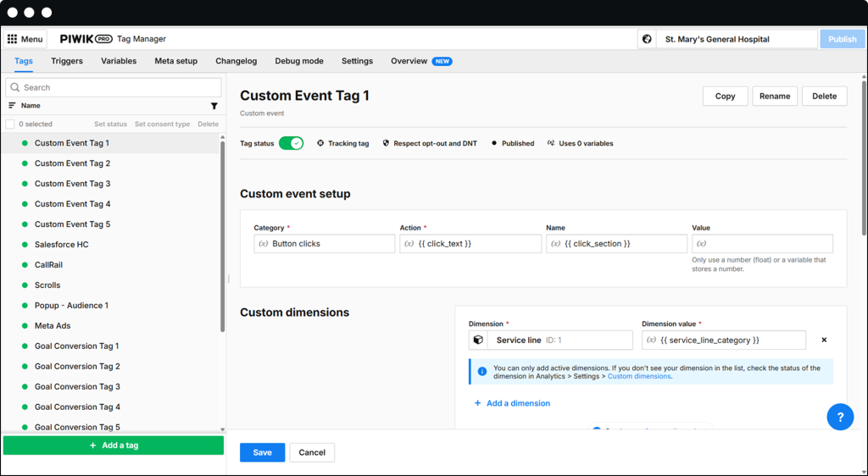868x476 pixels.
Task: Open the apps grid Menu icon
Action: click(x=12, y=39)
